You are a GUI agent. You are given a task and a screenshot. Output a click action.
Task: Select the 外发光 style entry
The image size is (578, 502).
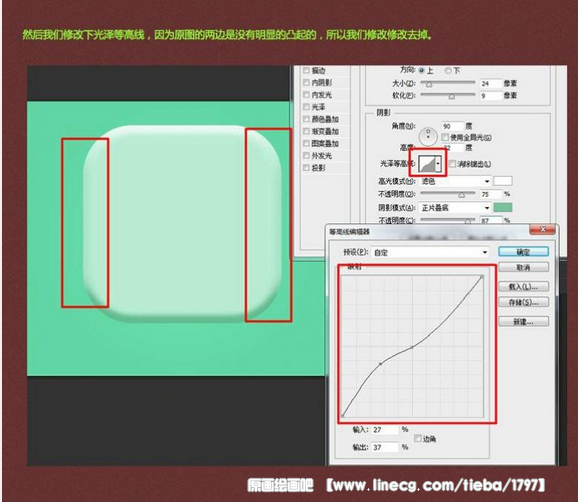pos(321,156)
